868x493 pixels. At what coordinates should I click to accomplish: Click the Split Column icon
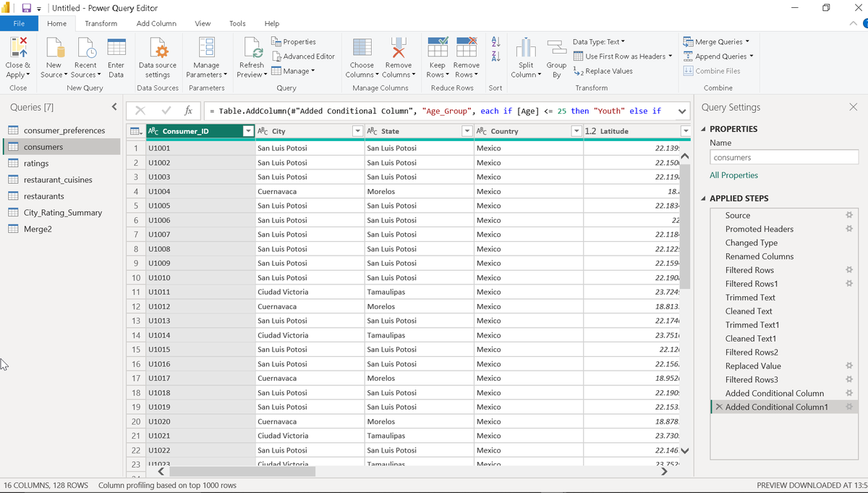(x=526, y=47)
